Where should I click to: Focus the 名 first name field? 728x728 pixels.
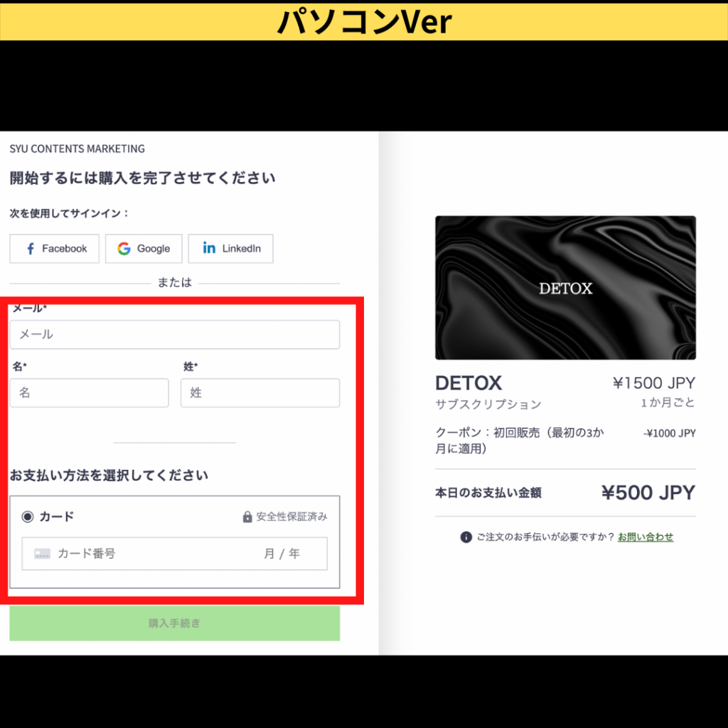(x=89, y=392)
